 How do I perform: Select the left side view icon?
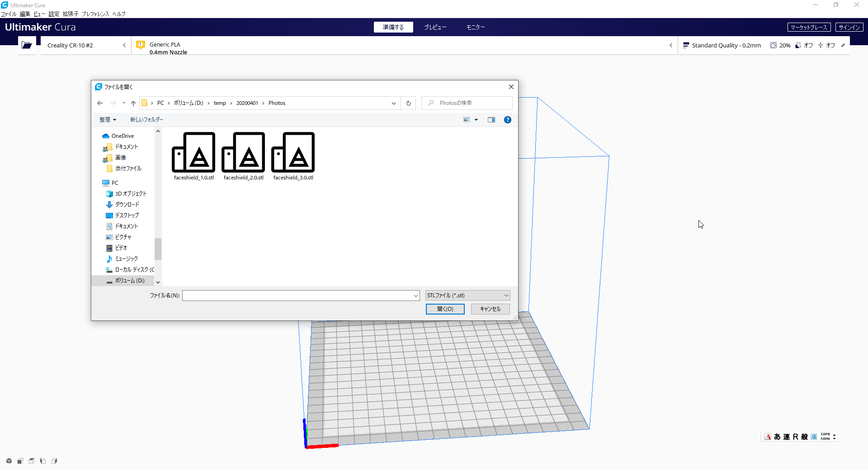point(43,461)
